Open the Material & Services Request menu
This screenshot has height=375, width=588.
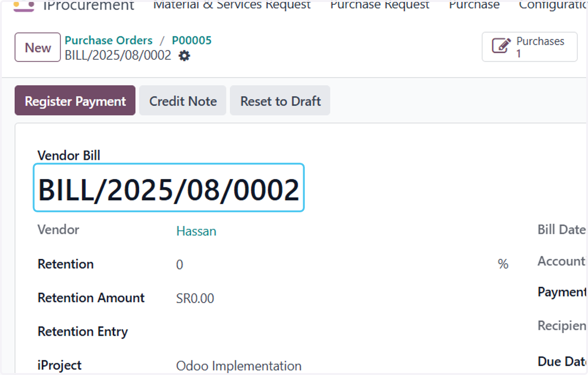click(x=232, y=5)
